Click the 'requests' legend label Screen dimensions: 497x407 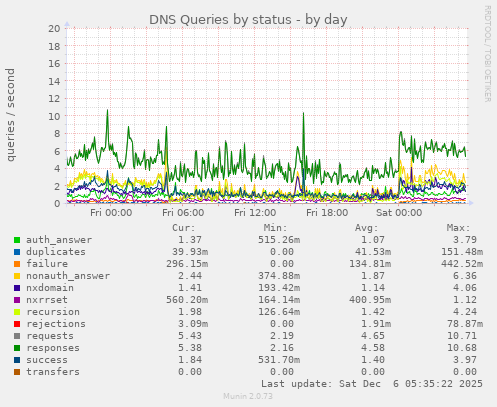[50, 336]
